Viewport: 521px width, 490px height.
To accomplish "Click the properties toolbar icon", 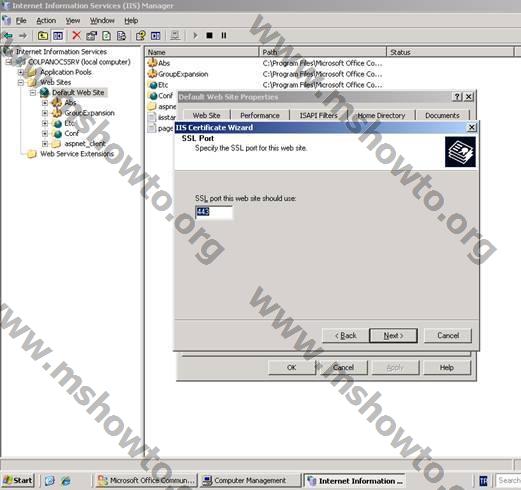I will point(91,35).
